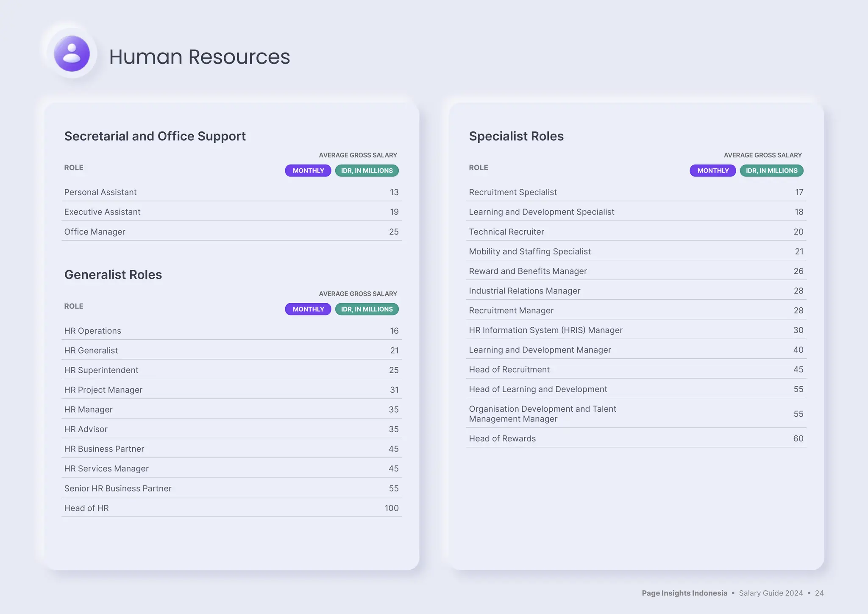This screenshot has height=614, width=868.
Task: Click the Generalist Roles heading
Action: pos(113,275)
